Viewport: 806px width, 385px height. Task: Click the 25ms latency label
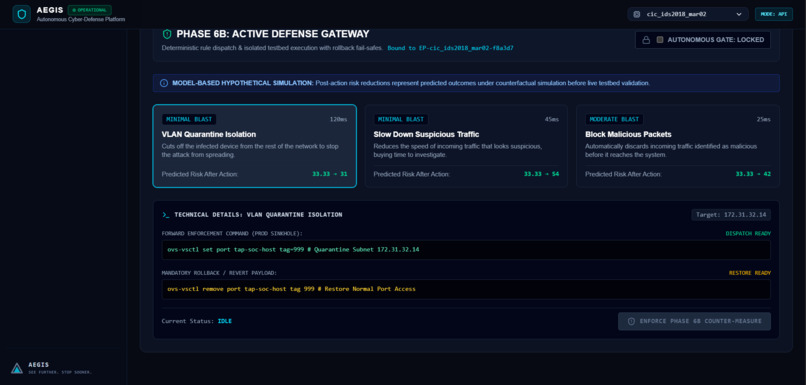[763, 120]
